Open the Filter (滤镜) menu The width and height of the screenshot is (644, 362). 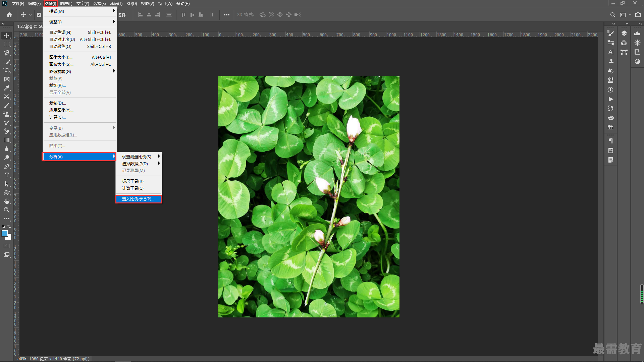(116, 4)
